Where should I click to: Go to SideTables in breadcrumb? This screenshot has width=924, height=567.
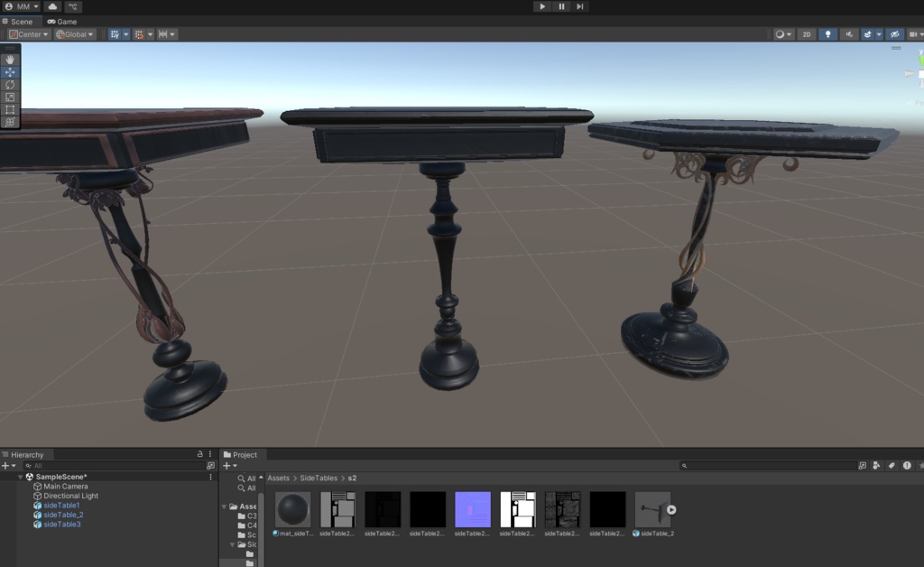coord(319,478)
